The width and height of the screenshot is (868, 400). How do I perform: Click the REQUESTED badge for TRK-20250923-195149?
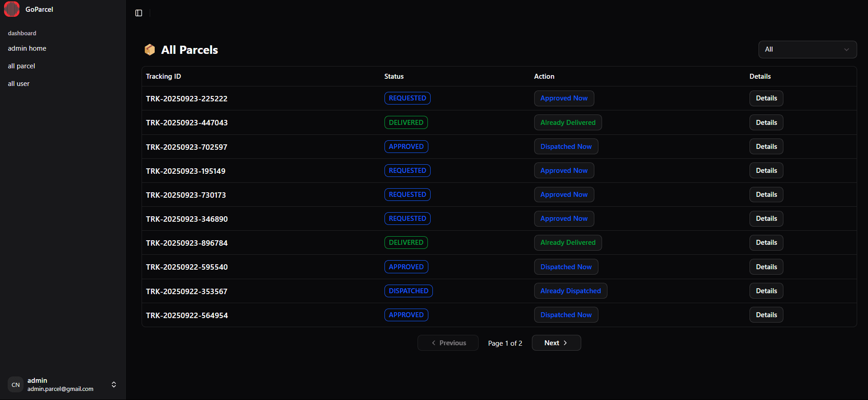coord(407,171)
